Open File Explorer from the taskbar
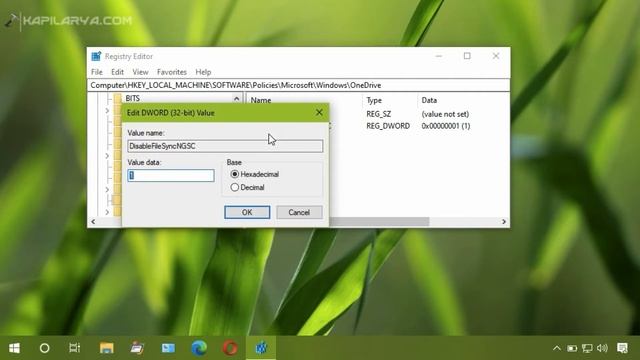Screen dimensions: 640x360 click(x=107, y=348)
